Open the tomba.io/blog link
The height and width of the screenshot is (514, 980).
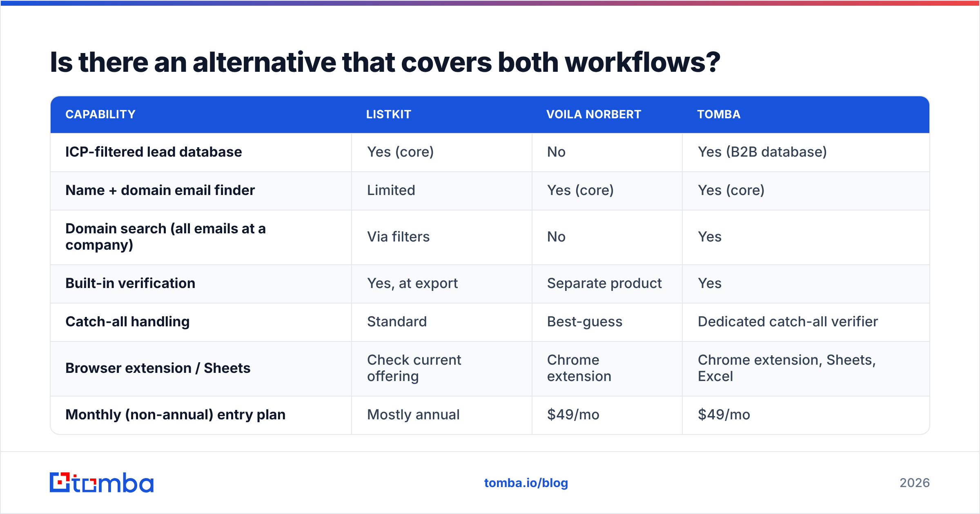526,483
